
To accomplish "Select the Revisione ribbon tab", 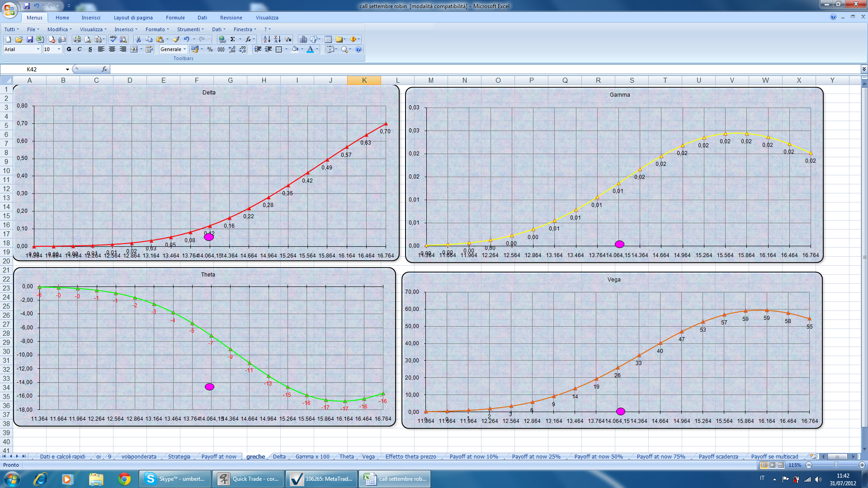I will click(231, 18).
